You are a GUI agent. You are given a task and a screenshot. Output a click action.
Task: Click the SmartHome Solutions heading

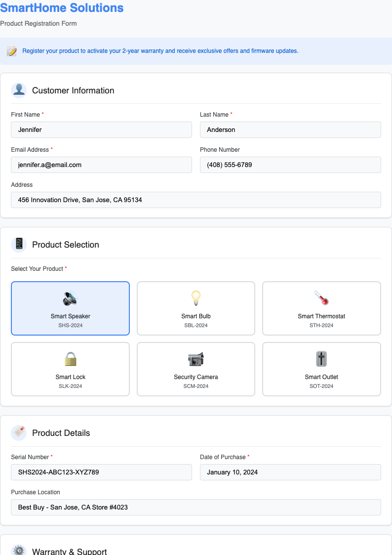[62, 8]
